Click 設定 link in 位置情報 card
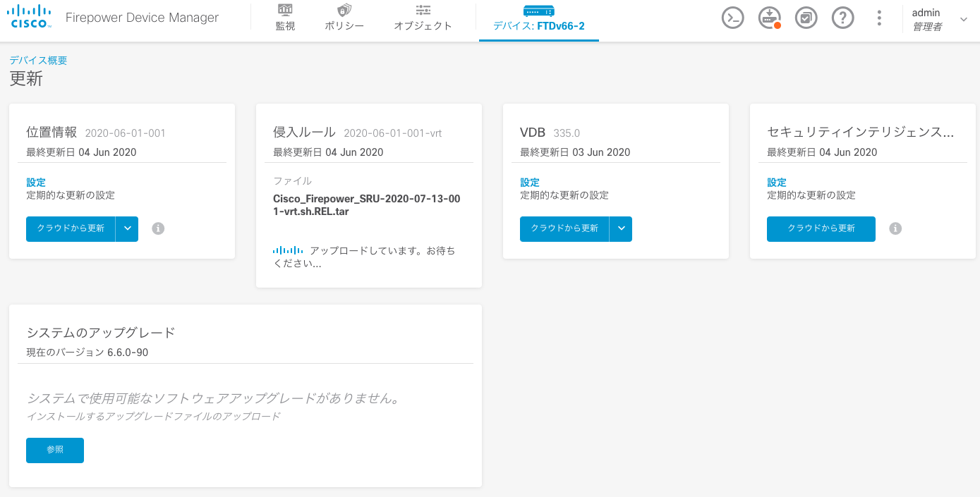The width and height of the screenshot is (980, 497). tap(36, 183)
